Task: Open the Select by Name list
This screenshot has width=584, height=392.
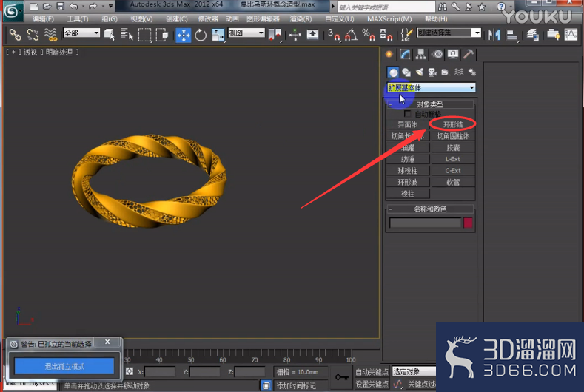Action: tap(127, 35)
